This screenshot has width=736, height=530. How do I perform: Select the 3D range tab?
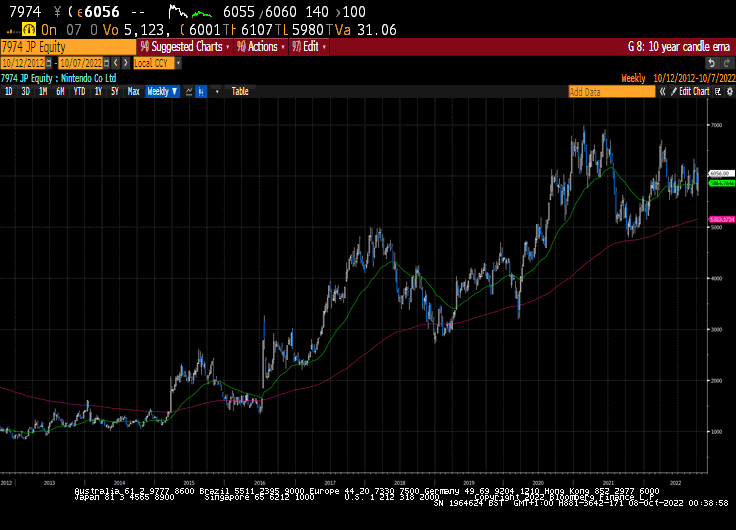(25, 92)
